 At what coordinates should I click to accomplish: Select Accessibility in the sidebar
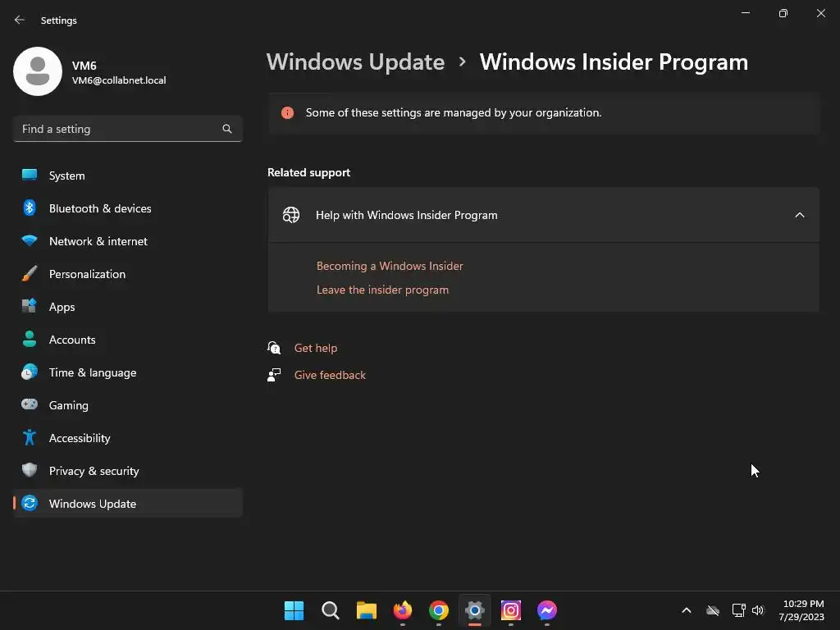click(127, 438)
